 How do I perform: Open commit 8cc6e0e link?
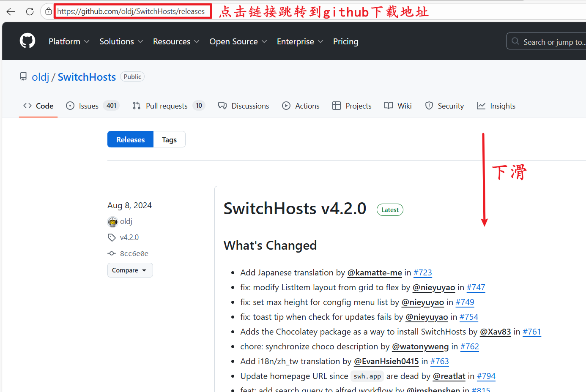point(134,253)
